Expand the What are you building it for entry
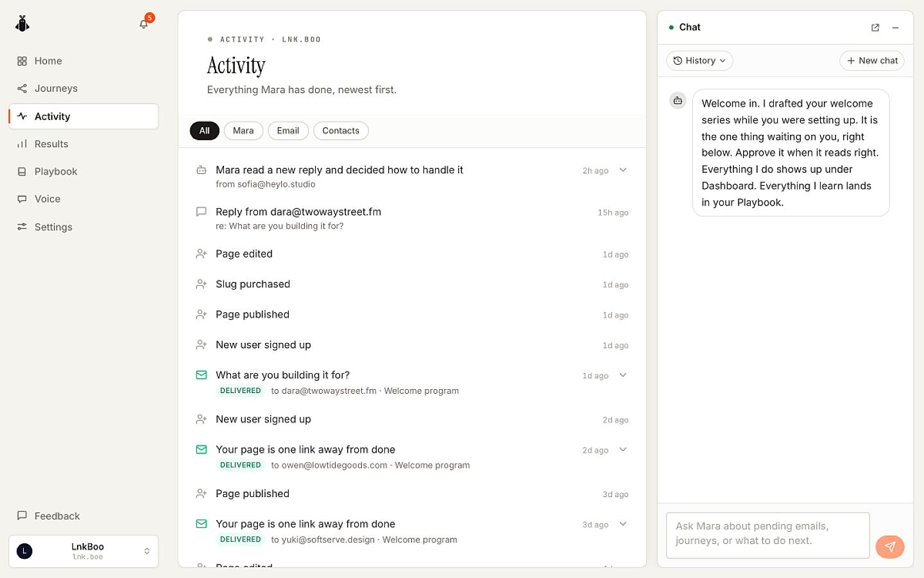Viewport: 924px width, 578px height. click(623, 375)
